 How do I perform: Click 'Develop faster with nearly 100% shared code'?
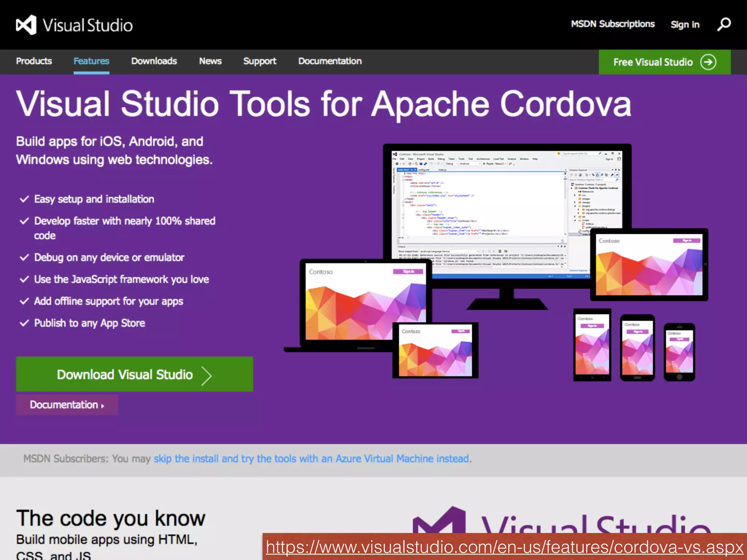125,228
